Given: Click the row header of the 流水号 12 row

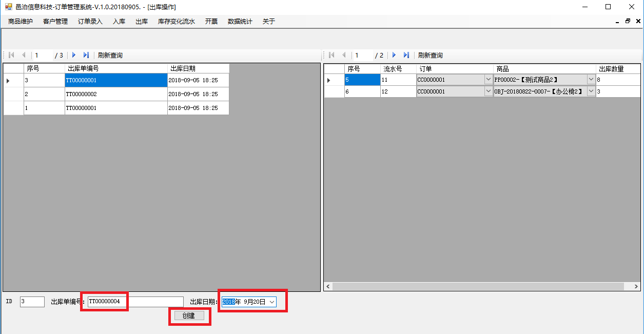Looking at the screenshot, I should [x=334, y=91].
